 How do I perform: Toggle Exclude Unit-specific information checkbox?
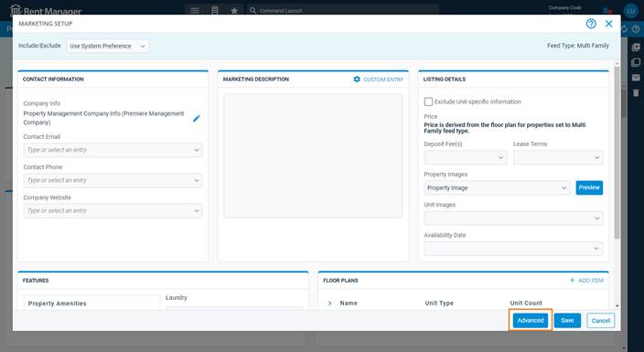(428, 101)
